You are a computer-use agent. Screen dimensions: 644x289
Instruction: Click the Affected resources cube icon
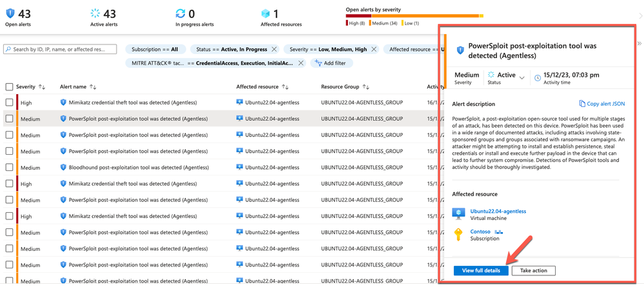266,14
